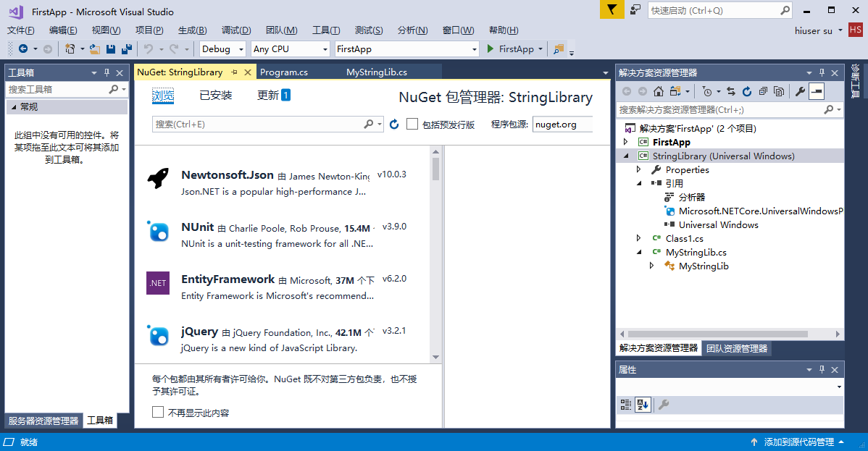Check the do not show again box
Screen dimensions: 868x451
[158, 413]
